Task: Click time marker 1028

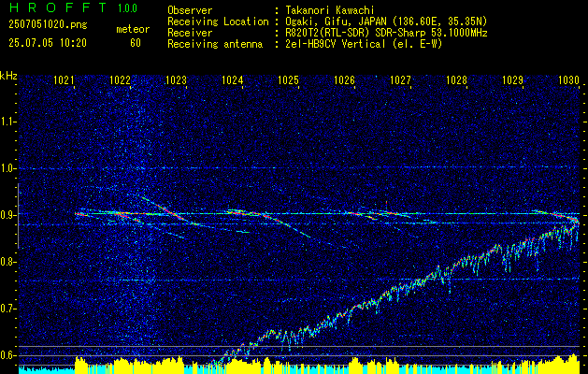Action: click(457, 79)
